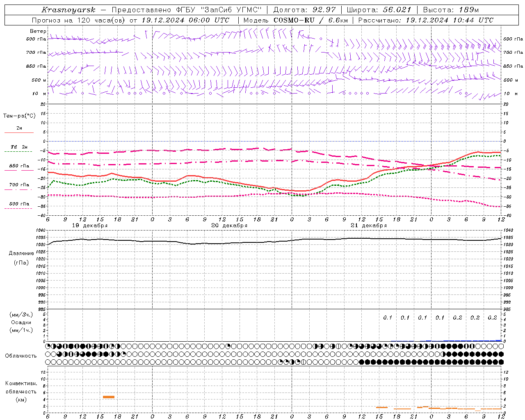Screen dimensions: 525x420
Task: Click the '(км)' convective cloud unit label
Action: [21, 399]
